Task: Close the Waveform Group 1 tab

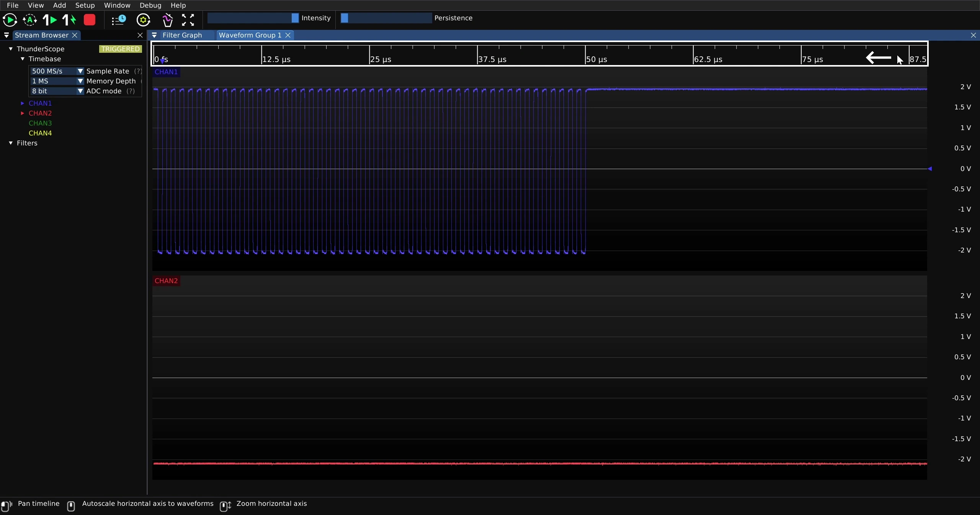Action: point(288,35)
